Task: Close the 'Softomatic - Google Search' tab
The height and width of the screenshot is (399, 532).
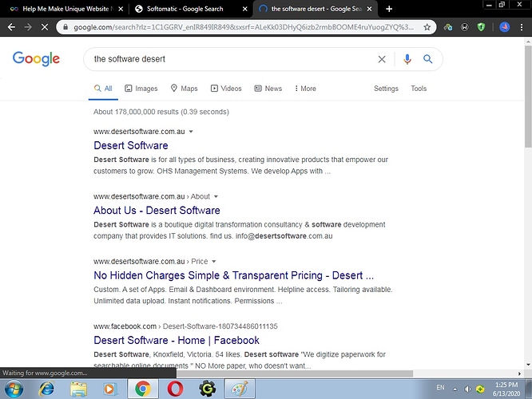Action: (245, 9)
